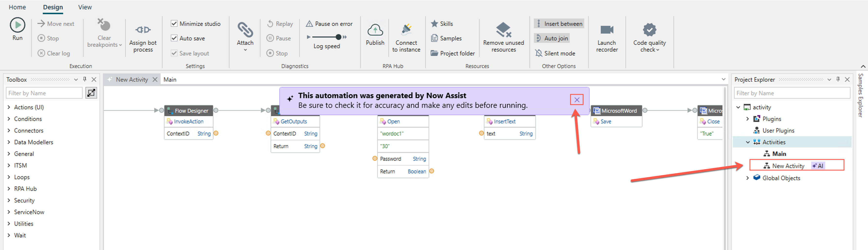
Task: Open the Project folder
Action: click(452, 53)
